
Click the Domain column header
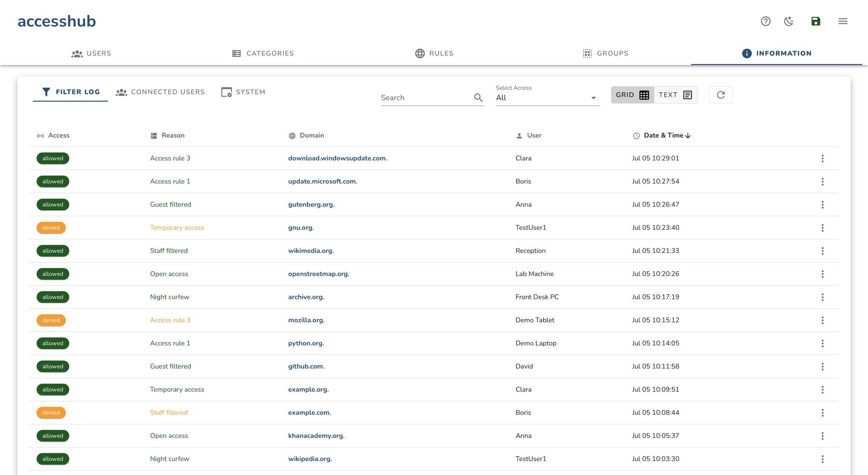coord(306,135)
